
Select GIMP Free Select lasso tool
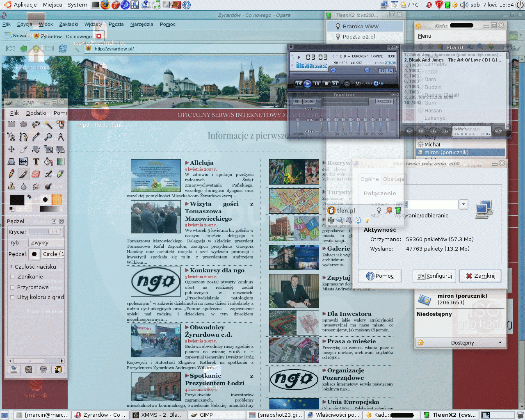(x=36, y=124)
